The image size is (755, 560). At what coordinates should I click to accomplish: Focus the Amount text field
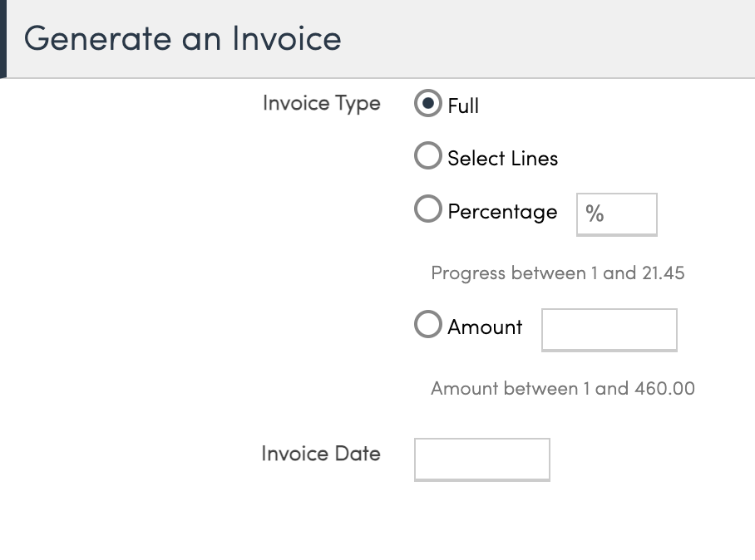[x=609, y=329]
